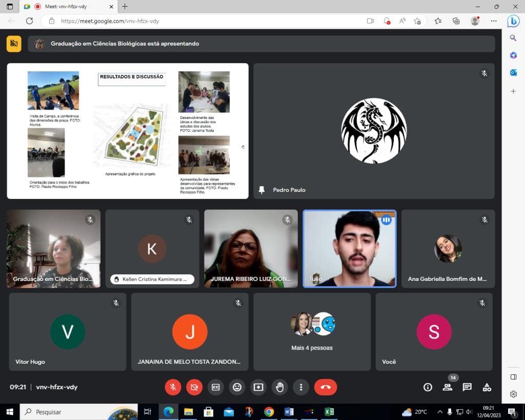
Task: Open meeting details info icon
Action: point(428,387)
